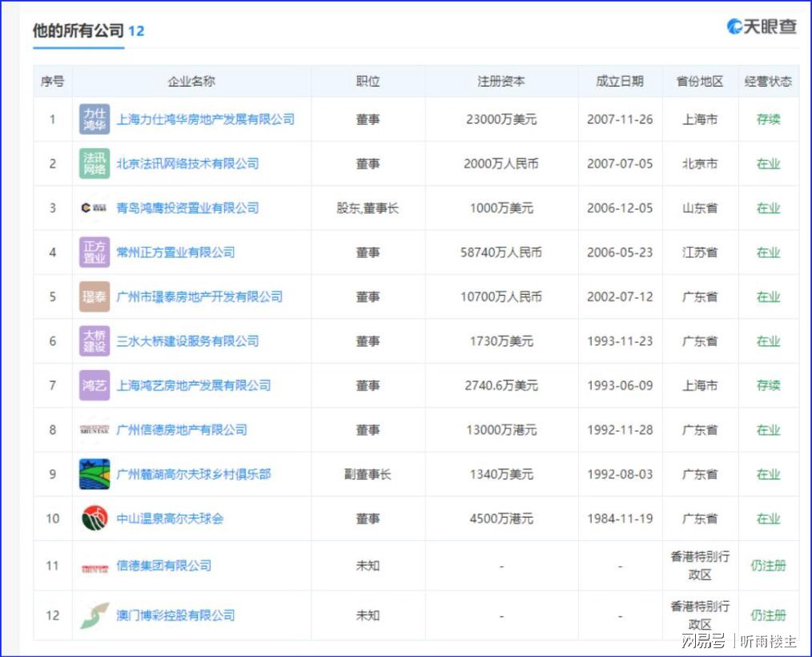Click the 注册资本 column header
This screenshot has width=812, height=657.
[x=501, y=82]
